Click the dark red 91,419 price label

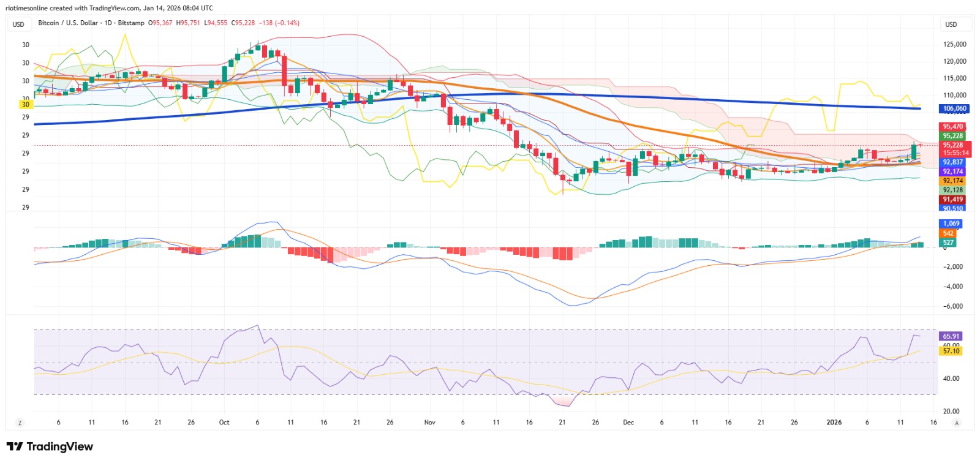952,199
